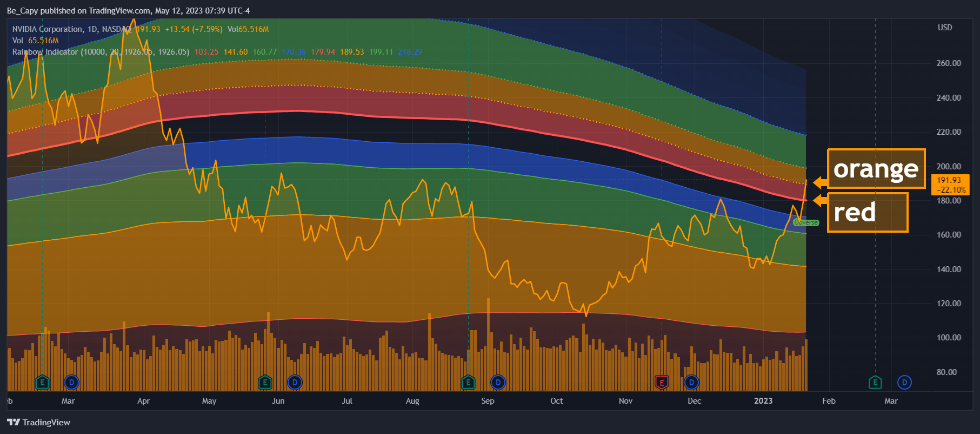980x434 pixels.
Task: Click the Oct label on time axis
Action: (x=557, y=401)
